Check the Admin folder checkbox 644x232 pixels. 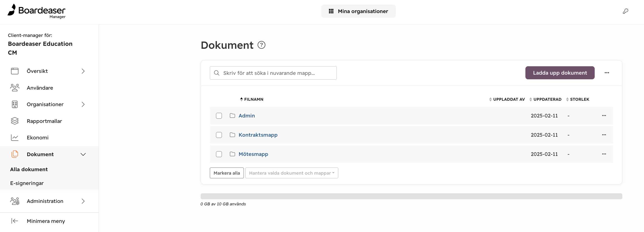point(219,116)
